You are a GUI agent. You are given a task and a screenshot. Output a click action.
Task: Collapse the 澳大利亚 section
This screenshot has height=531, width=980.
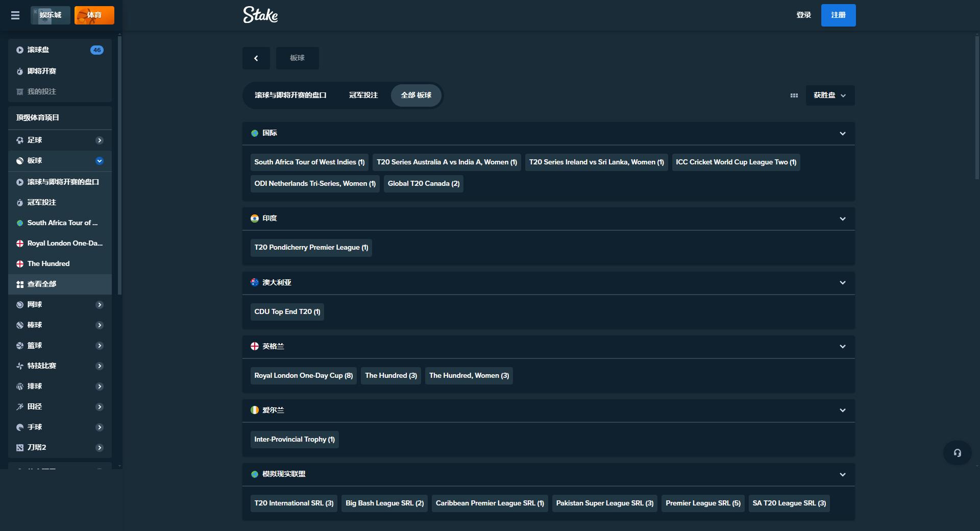coord(843,283)
